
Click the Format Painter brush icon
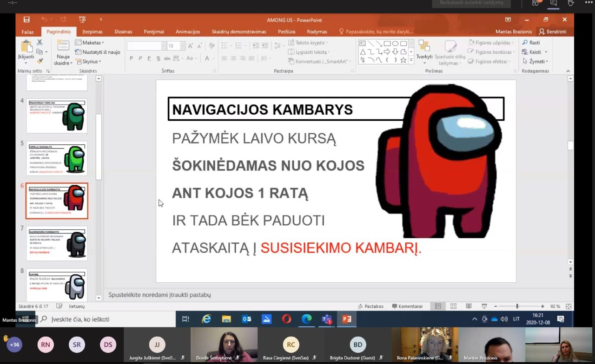pos(40,61)
